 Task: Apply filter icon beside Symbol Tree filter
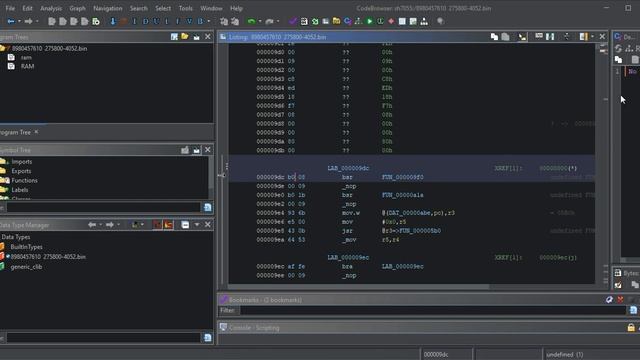pos(207,207)
